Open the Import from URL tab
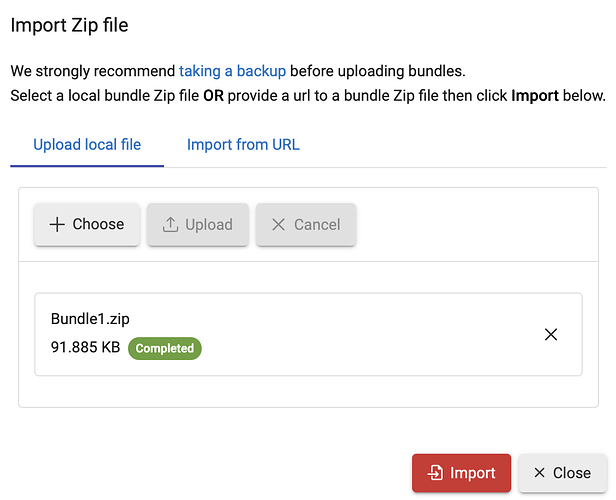The height and width of the screenshot is (500, 616). point(243,144)
